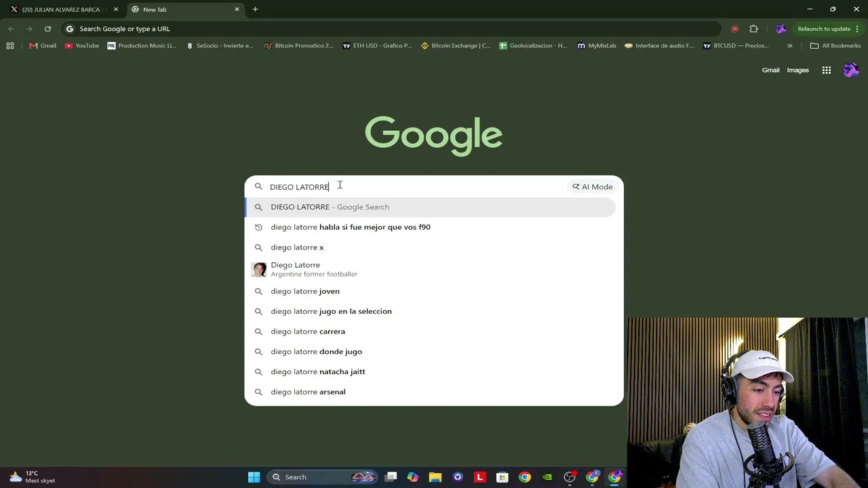Screen dimensions: 868x488
Task: Open Gmail link at top right of page
Action: tap(770, 70)
